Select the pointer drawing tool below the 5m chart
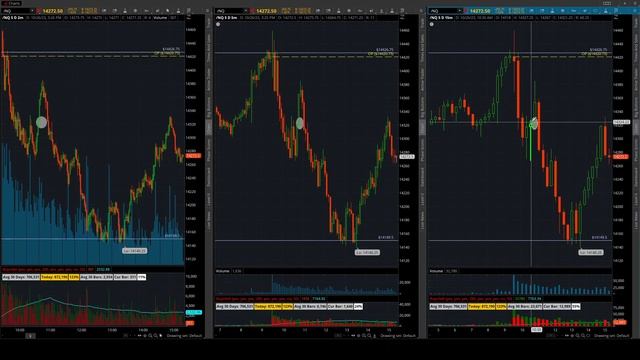 (375, 336)
